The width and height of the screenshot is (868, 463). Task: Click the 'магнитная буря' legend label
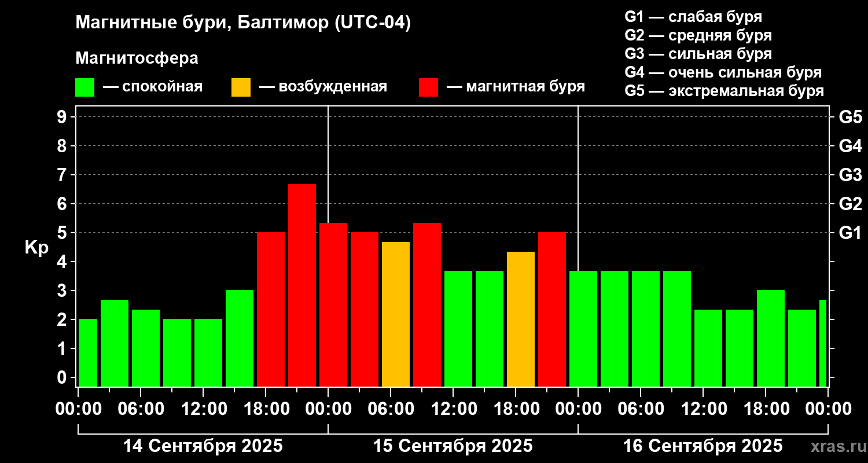point(525,87)
